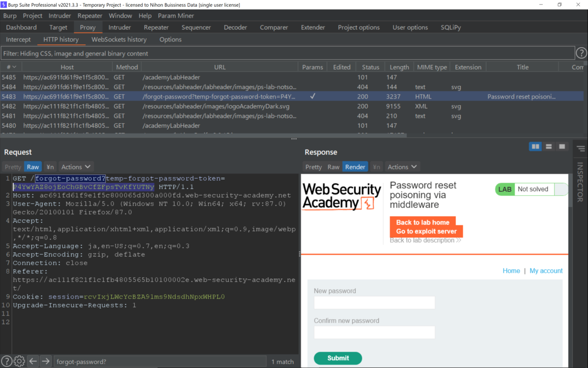Image resolution: width=588 pixels, height=368 pixels.
Task: Open the Project menu
Action: (33, 16)
